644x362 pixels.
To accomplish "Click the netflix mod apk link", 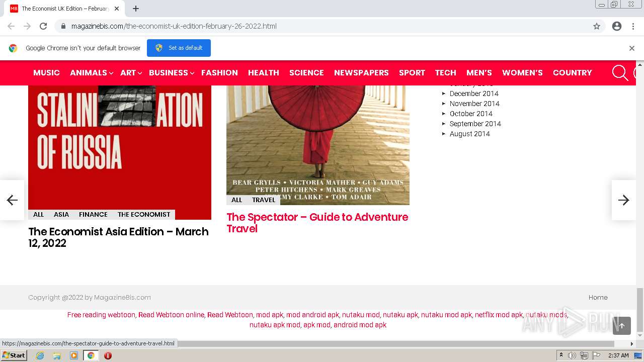I will (x=499, y=315).
